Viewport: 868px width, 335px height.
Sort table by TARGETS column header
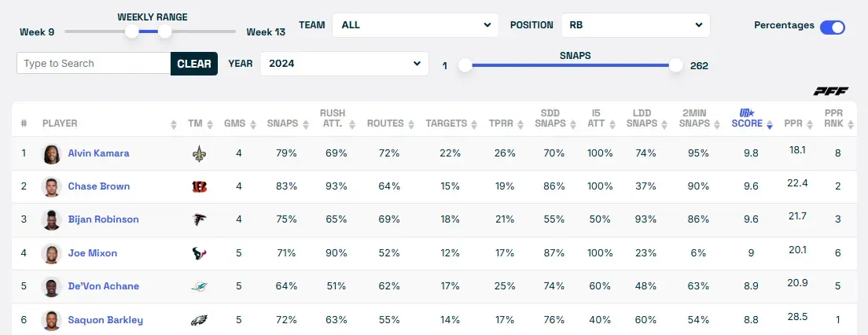click(446, 123)
